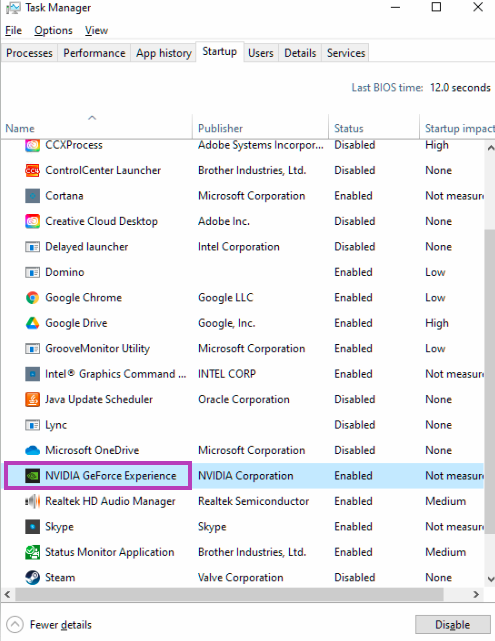Screen dimensions: 495x641
Task: Click Google Drive's High impact cell
Action: [437, 323]
